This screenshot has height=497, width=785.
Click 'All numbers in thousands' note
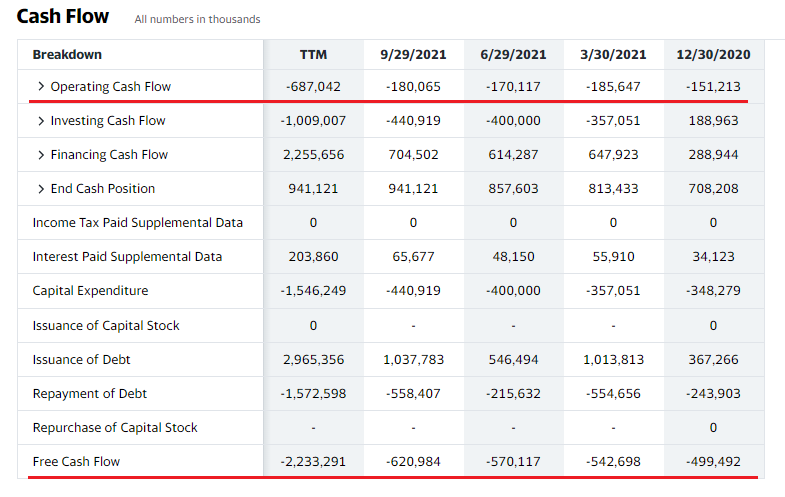197,19
